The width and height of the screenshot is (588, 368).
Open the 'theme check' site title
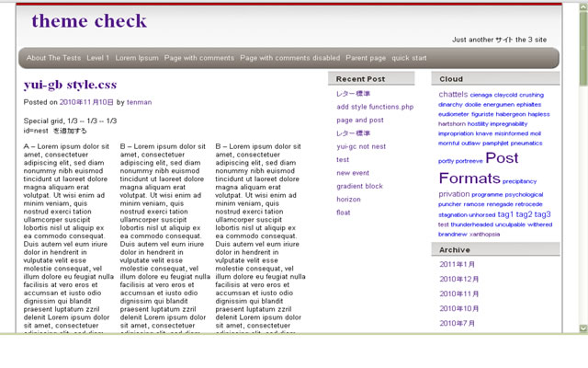click(x=89, y=21)
